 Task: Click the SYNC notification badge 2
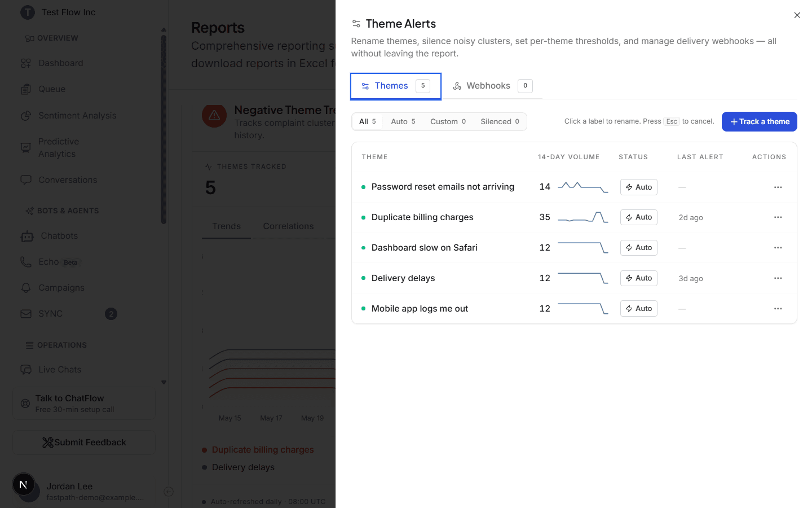click(x=111, y=314)
